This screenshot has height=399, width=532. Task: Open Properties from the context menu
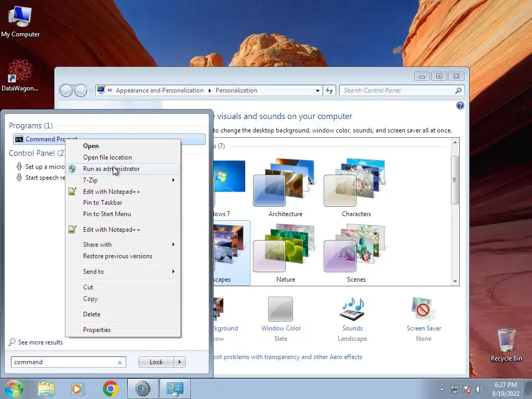[x=123, y=330]
